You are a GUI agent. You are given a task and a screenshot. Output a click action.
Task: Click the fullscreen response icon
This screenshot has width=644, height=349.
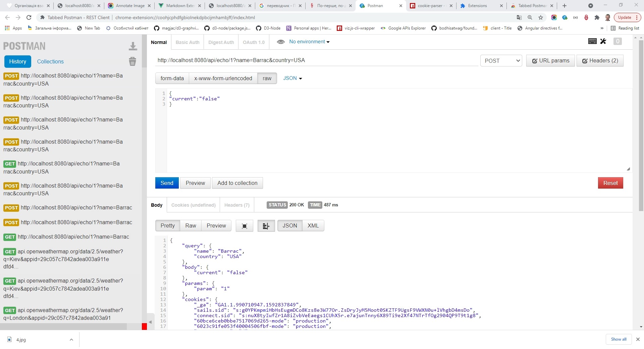(x=245, y=226)
